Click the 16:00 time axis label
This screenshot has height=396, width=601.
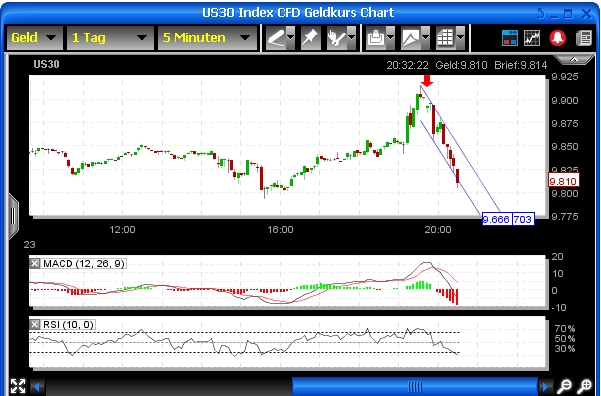click(x=280, y=230)
